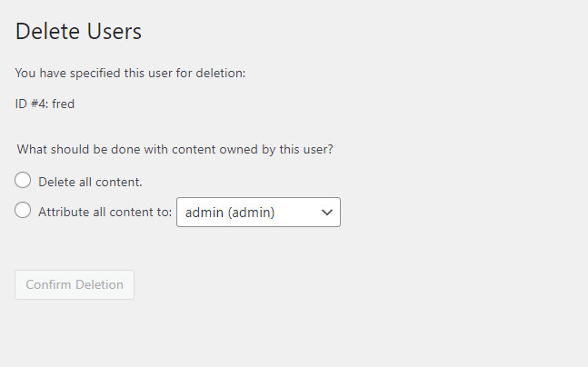Open the admin (admin) user dropdown

pyautogui.click(x=258, y=213)
